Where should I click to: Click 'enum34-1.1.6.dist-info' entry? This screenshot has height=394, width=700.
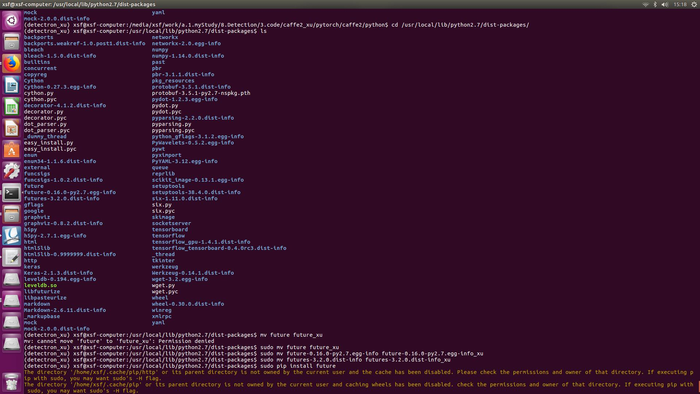click(x=60, y=162)
